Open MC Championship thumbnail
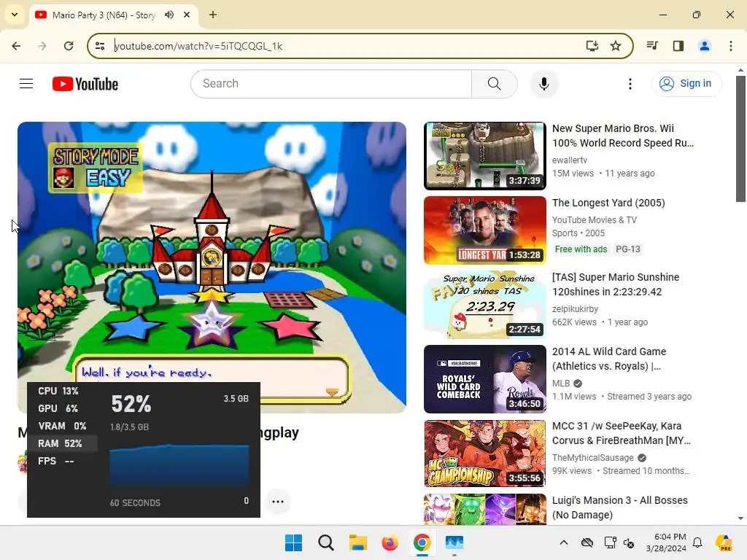747x560 pixels. 485,454
